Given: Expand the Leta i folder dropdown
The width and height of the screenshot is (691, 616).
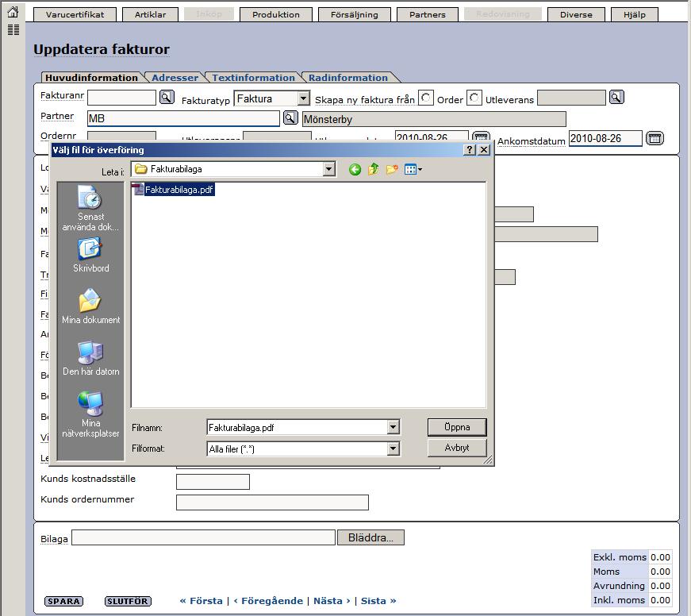Looking at the screenshot, I should click(x=328, y=169).
